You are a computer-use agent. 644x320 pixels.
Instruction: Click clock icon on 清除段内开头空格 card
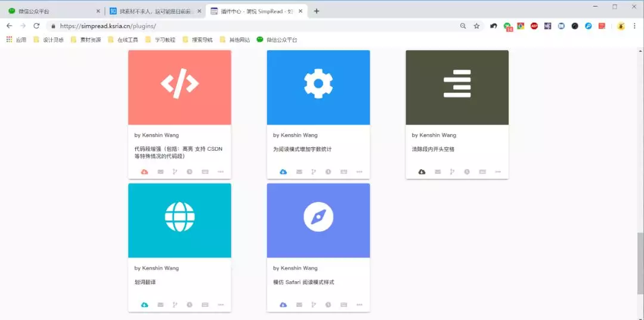(x=467, y=172)
